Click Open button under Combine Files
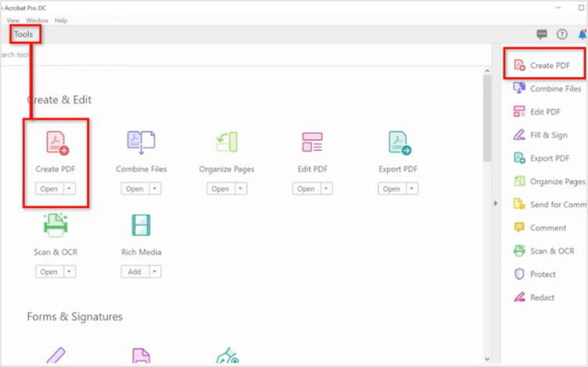The image size is (588, 367). click(135, 188)
